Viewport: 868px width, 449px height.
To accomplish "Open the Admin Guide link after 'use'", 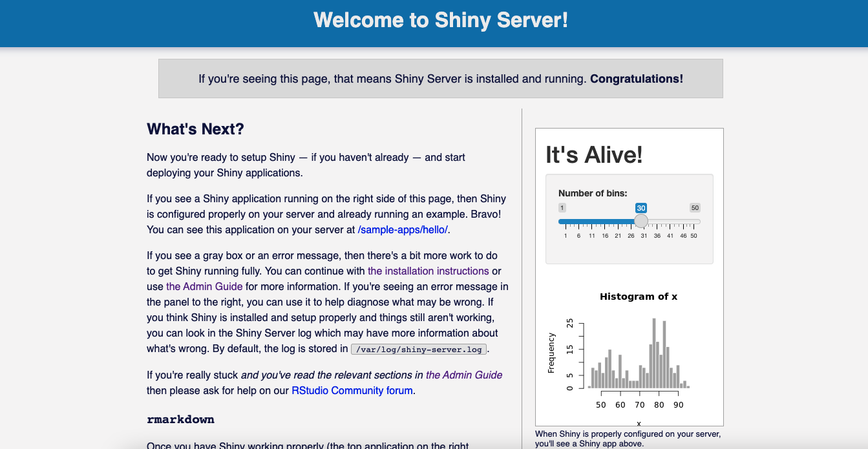I will (x=204, y=286).
